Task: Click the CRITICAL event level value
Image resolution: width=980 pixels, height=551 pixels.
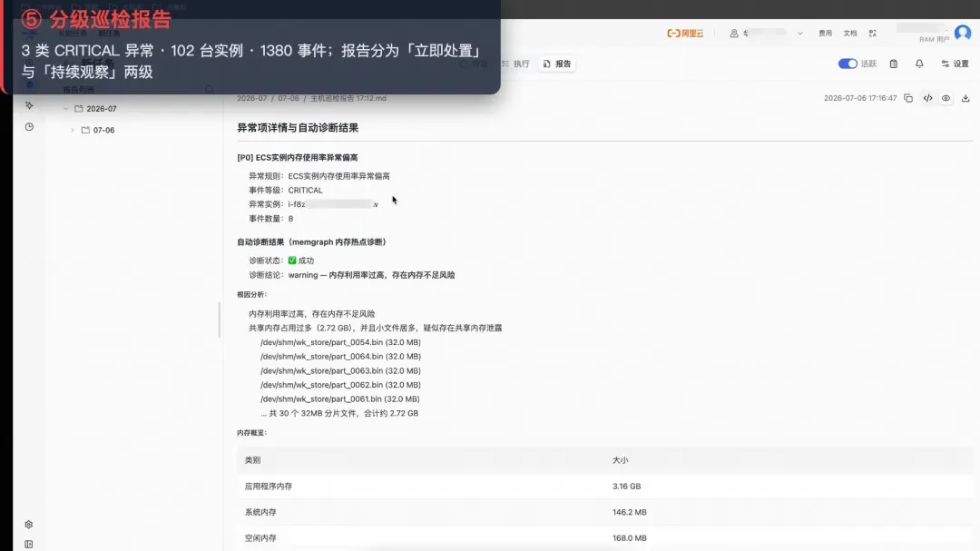Action: click(306, 190)
